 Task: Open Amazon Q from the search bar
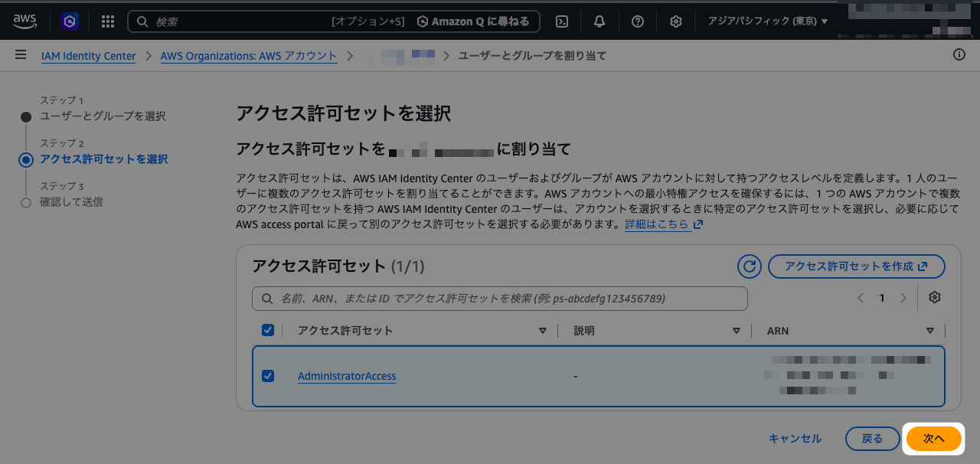(x=473, y=21)
